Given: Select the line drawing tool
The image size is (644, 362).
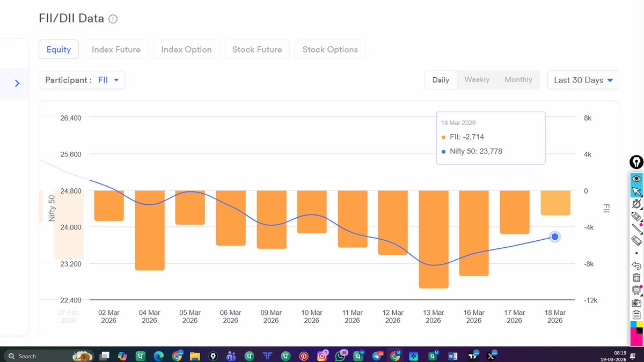Looking at the screenshot, I should coord(636,228).
